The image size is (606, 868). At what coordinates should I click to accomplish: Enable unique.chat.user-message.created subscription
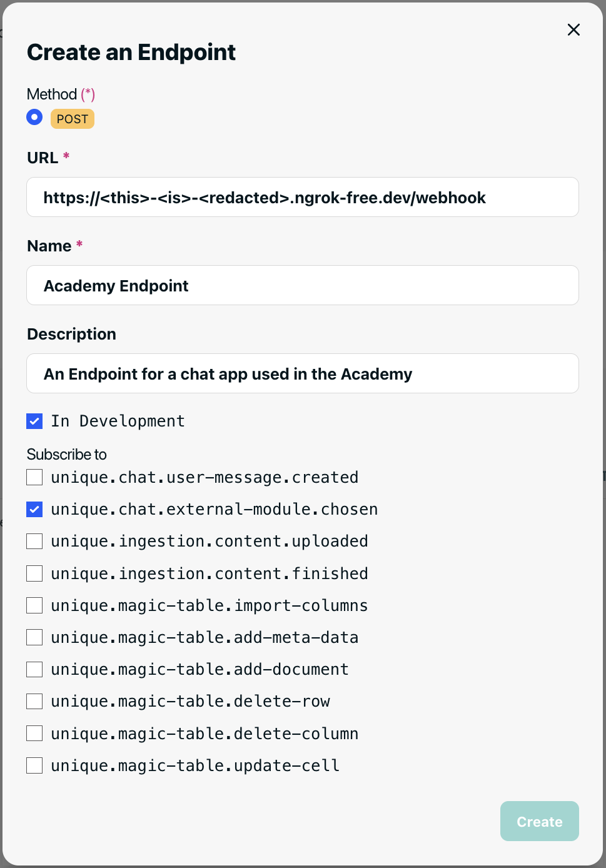click(34, 478)
